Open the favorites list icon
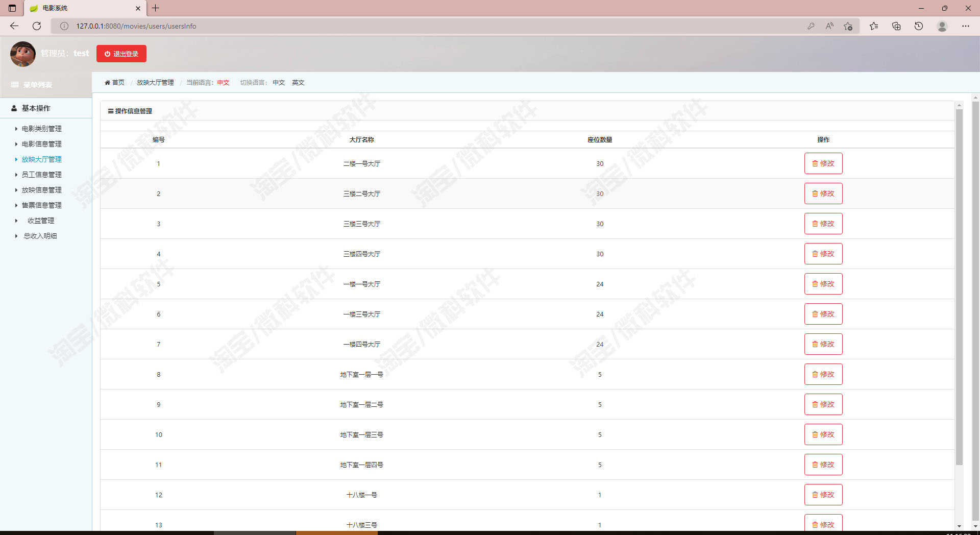 pos(874,26)
